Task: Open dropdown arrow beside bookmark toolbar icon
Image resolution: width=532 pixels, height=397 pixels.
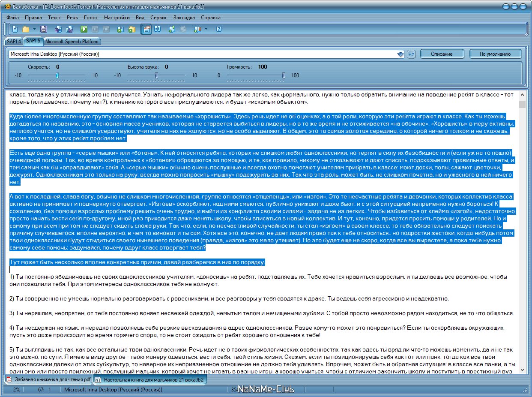Action: (x=206, y=29)
